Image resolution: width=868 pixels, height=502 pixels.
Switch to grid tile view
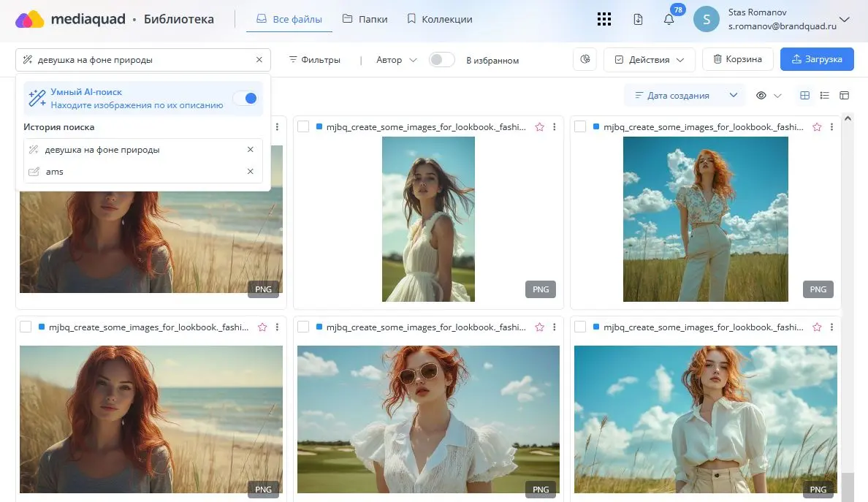click(805, 96)
